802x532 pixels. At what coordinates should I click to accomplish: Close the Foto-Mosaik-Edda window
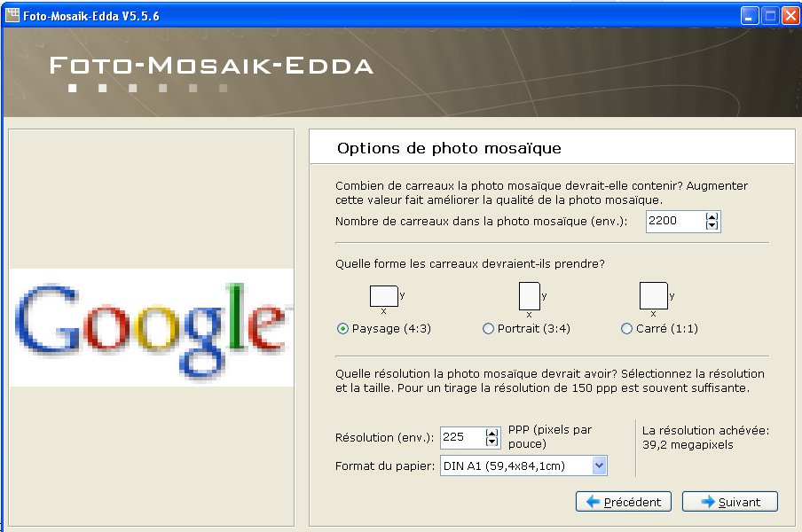pos(790,16)
